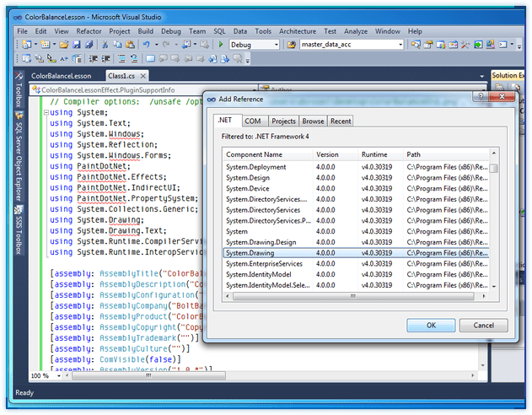532x415 pixels.
Task: Open the Architecture menu
Action: (298, 31)
